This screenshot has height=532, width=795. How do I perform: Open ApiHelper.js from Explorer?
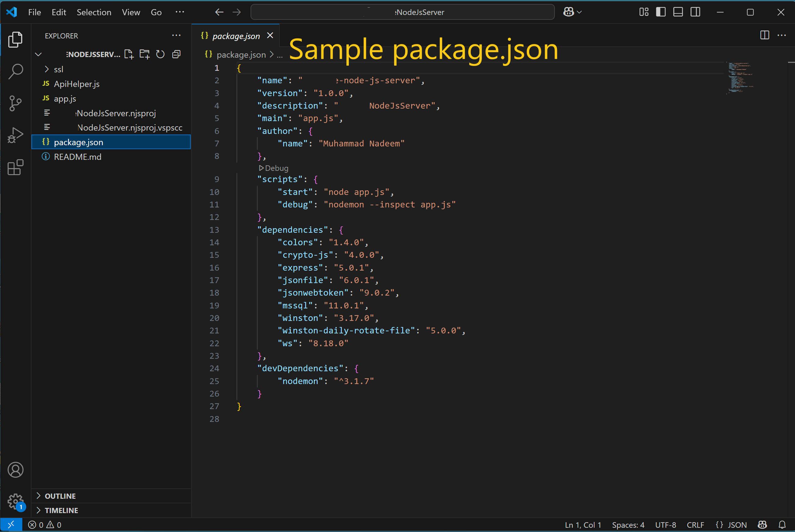point(77,84)
